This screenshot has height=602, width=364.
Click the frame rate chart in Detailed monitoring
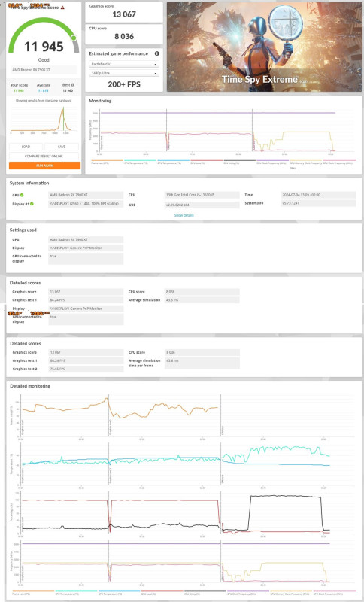pyautogui.click(x=184, y=417)
